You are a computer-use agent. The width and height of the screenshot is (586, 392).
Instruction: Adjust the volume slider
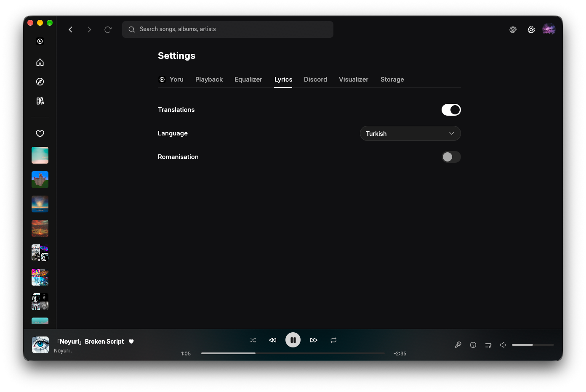[x=533, y=345]
